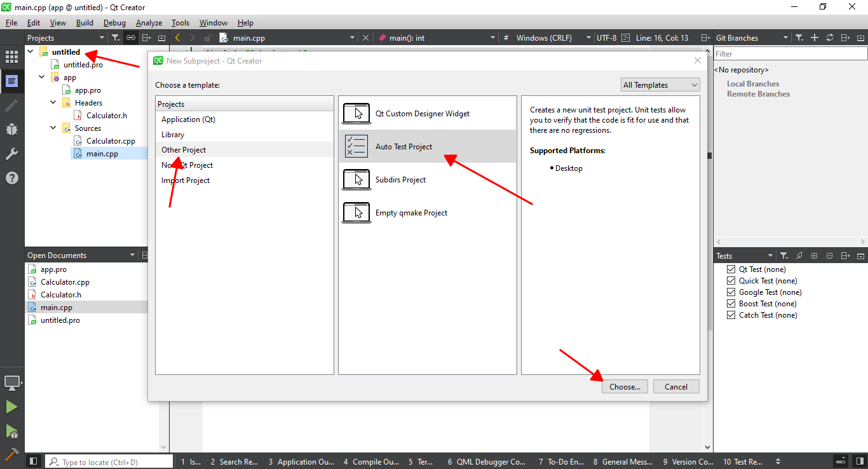Build project with hammer icon

point(11,454)
